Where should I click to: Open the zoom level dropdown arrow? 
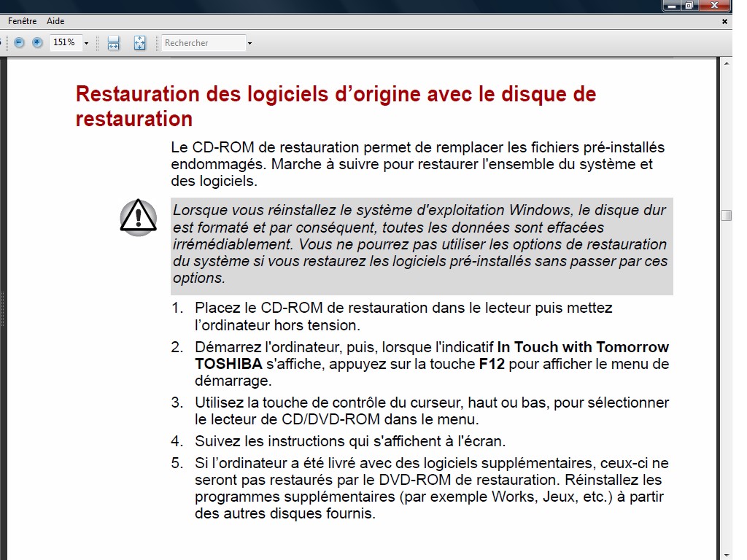click(x=86, y=44)
